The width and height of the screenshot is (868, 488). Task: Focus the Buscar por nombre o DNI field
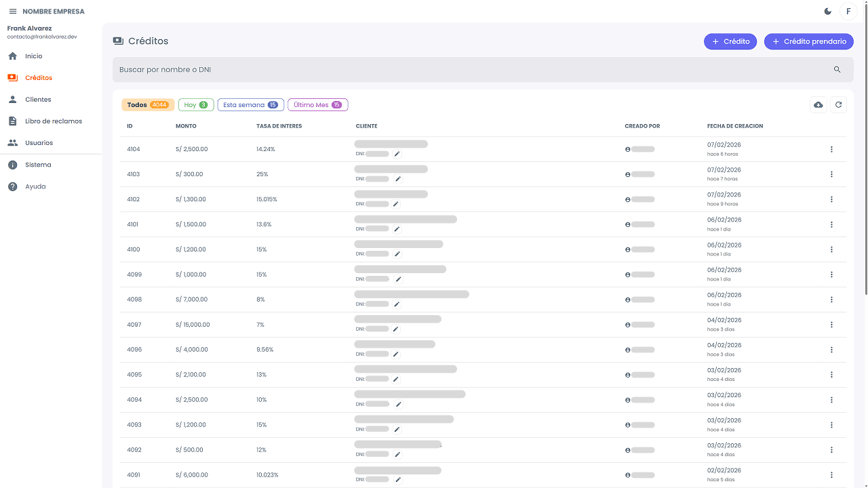tap(468, 70)
